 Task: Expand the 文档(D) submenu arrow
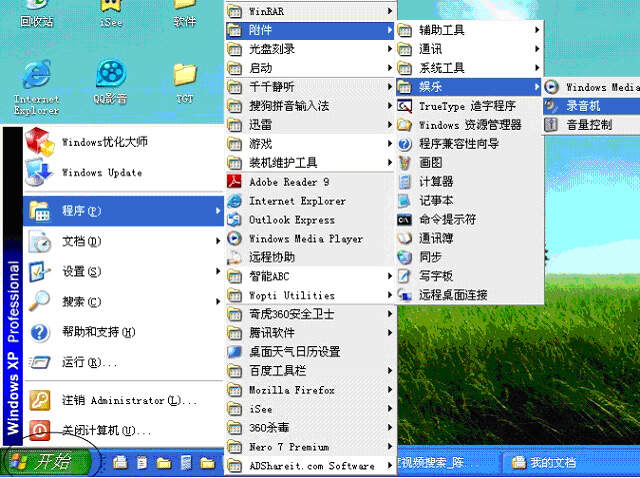[218, 241]
